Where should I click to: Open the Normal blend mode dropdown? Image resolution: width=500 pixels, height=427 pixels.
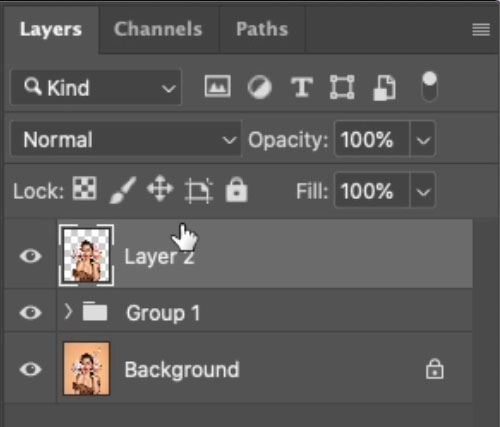pyautogui.click(x=126, y=139)
